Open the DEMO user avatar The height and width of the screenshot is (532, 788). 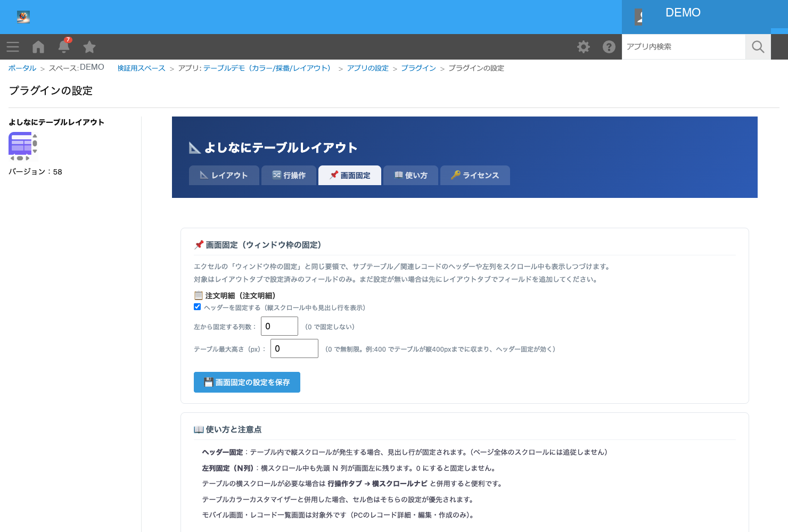(x=638, y=17)
